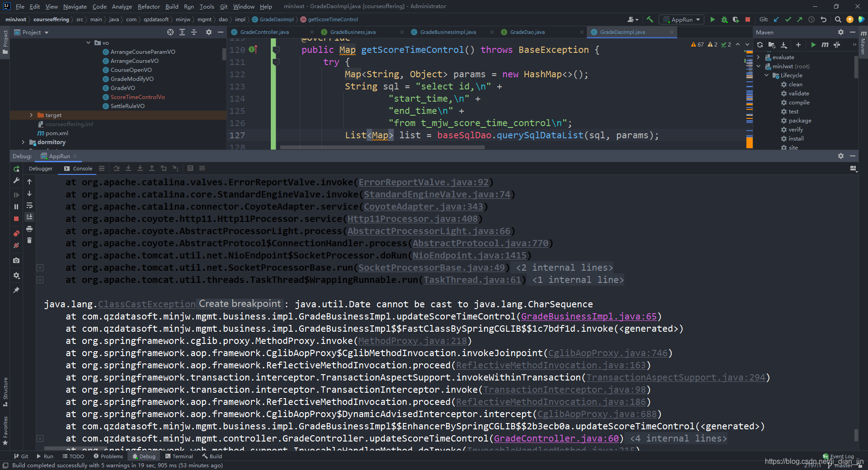
Task: Expand TaskThread internal line fold
Action: [x=40, y=280]
